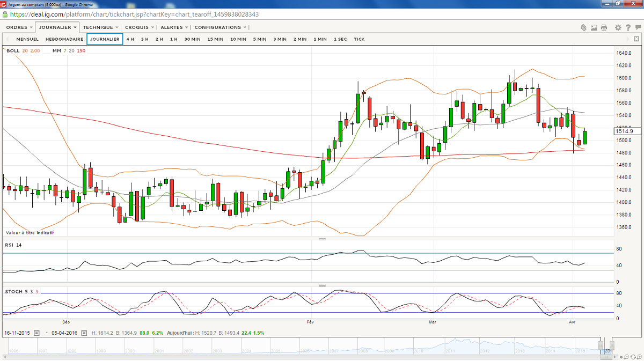This screenshot has height=361, width=644.
Task: Print the chart using printer icon
Action: (604, 27)
